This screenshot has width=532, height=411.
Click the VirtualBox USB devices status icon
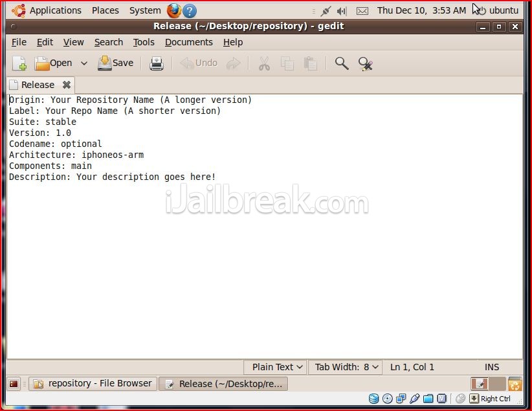[414, 399]
